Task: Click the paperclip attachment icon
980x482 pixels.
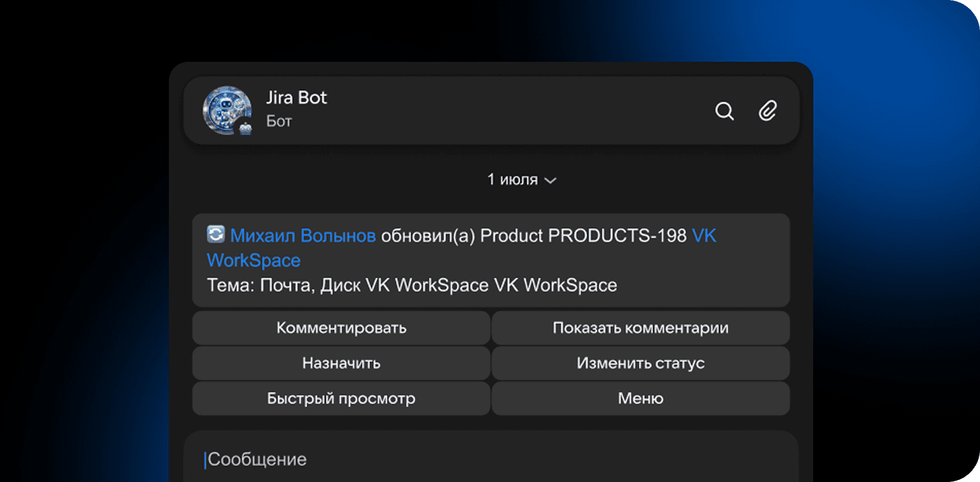Action: (x=767, y=111)
